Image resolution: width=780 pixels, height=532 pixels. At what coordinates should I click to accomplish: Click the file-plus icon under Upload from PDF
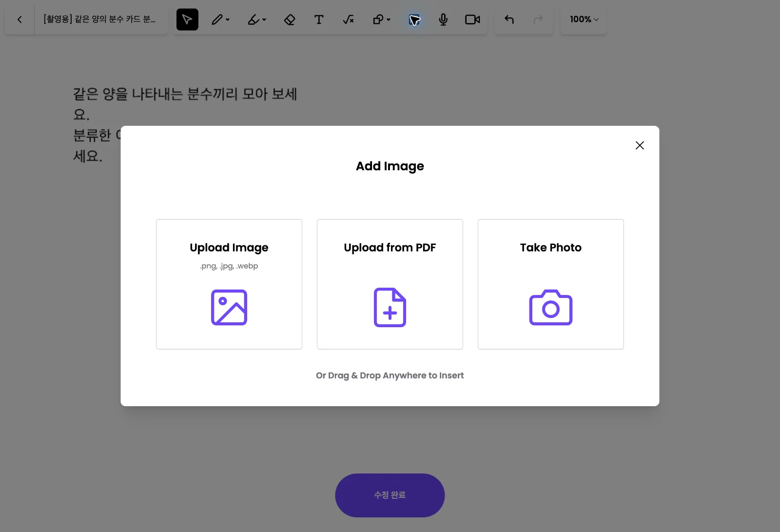390,307
